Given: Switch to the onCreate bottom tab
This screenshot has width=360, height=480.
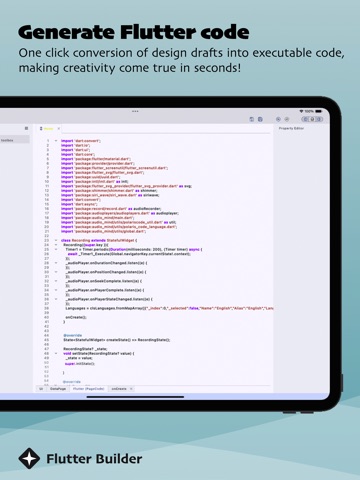Looking at the screenshot, I should (x=119, y=389).
